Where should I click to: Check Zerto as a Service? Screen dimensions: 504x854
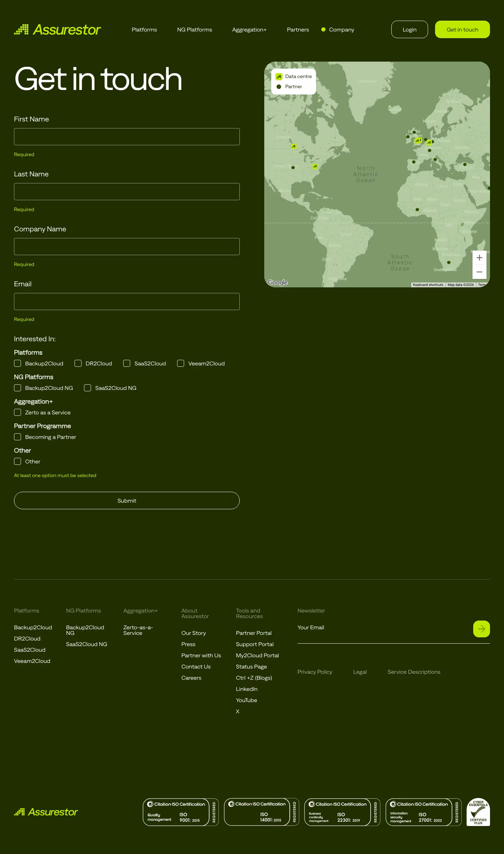coord(17,412)
